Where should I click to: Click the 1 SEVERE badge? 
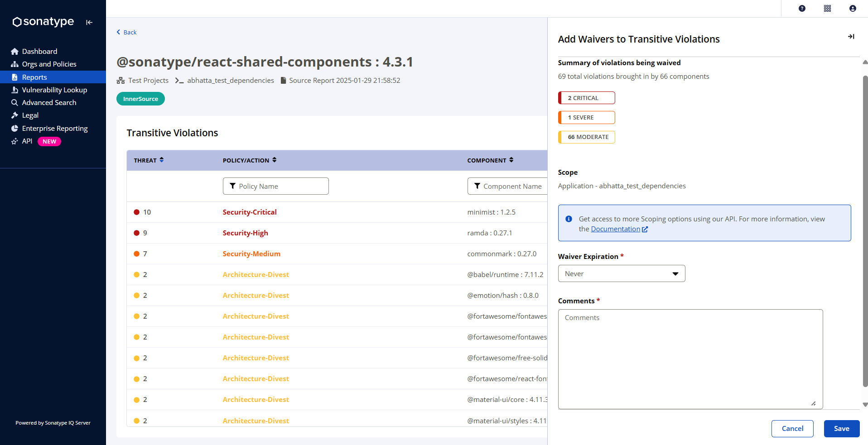coord(587,117)
